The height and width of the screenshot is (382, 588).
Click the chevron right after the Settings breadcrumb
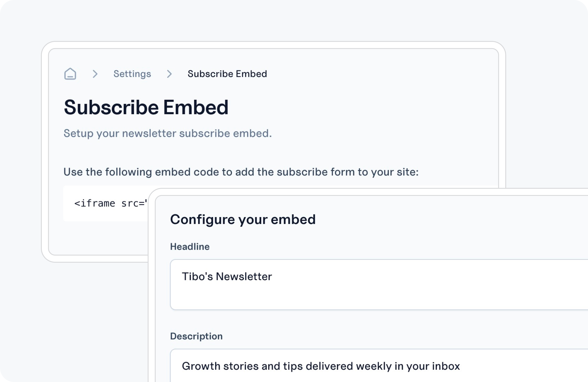(169, 74)
